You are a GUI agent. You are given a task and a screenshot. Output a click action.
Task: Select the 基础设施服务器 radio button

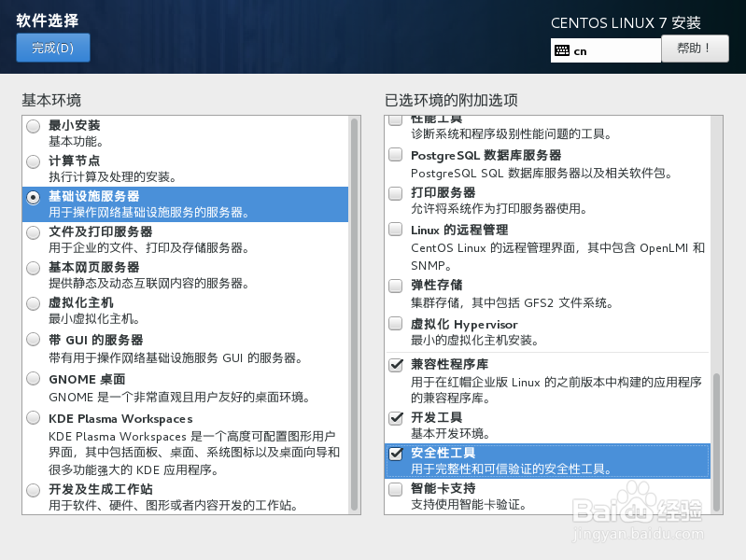[34, 197]
